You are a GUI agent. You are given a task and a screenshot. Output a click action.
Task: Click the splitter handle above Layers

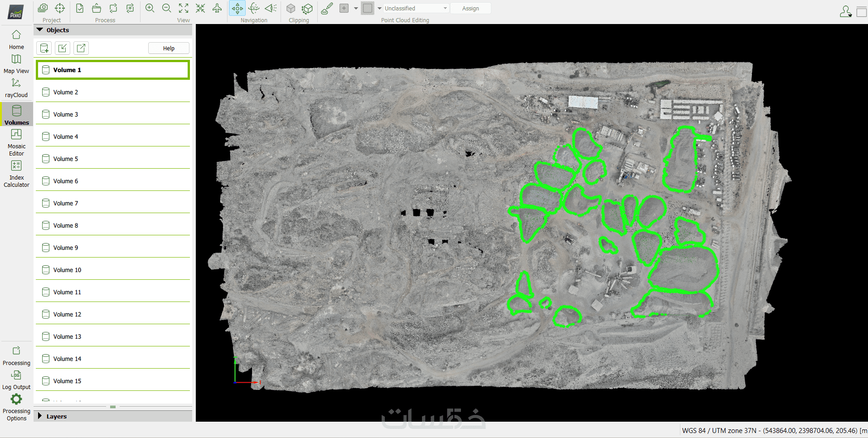tap(113, 407)
